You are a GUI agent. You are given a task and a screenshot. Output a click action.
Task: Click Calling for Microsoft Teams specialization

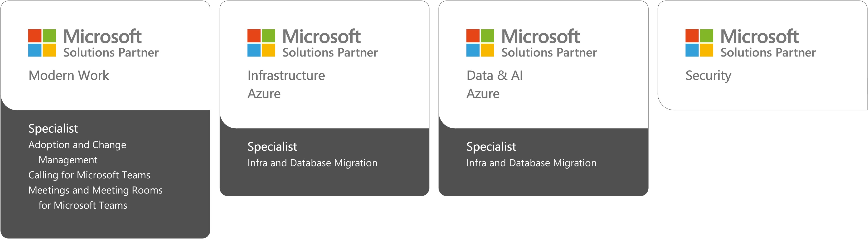[89, 175]
